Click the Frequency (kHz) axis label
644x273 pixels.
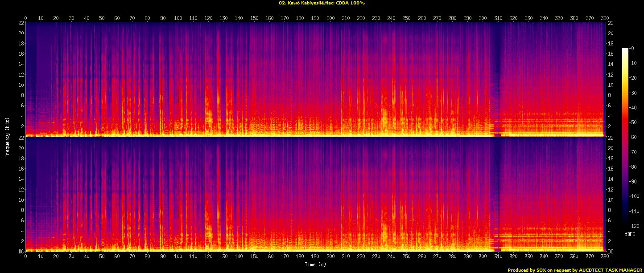pyautogui.click(x=8, y=137)
